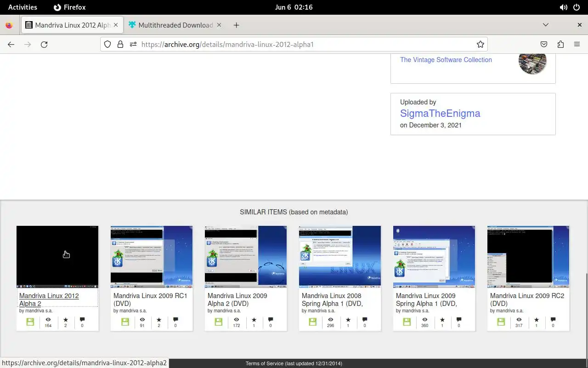Click views eye icon showing 360
The image size is (588, 368).
425,319
